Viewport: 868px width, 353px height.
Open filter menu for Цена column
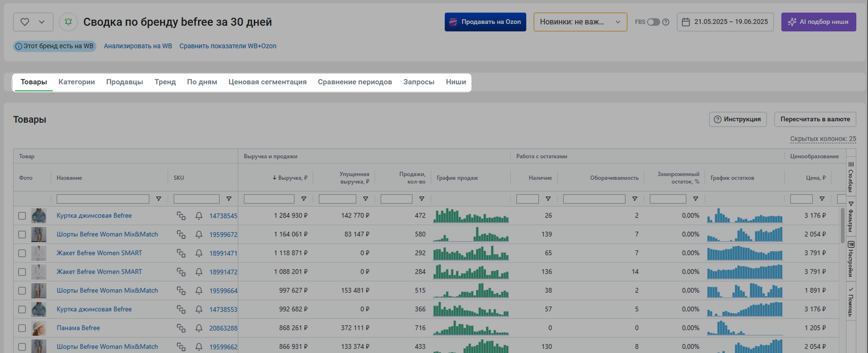pos(822,199)
